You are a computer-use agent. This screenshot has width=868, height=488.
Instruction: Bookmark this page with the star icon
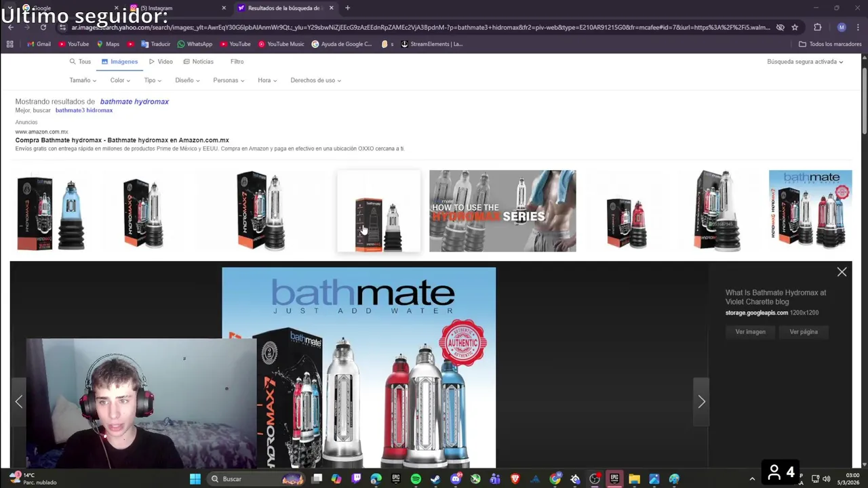795,27
